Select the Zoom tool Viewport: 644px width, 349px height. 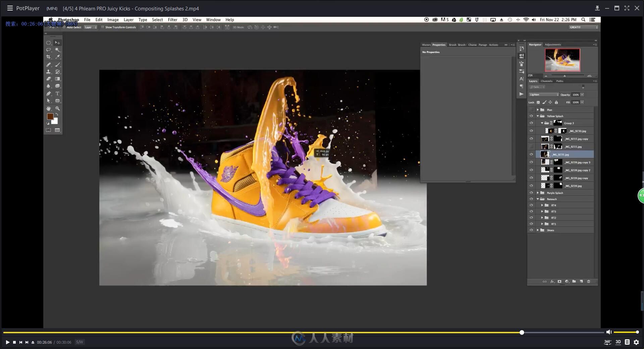[58, 108]
